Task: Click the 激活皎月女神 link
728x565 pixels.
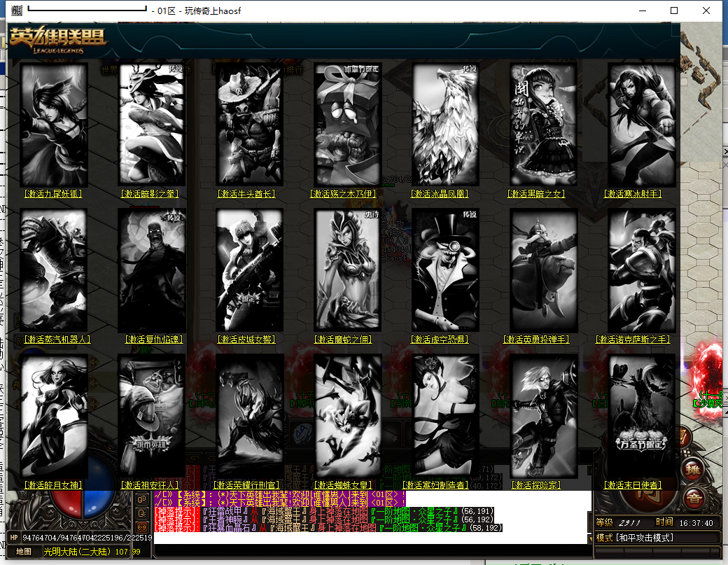Action: pos(53,484)
